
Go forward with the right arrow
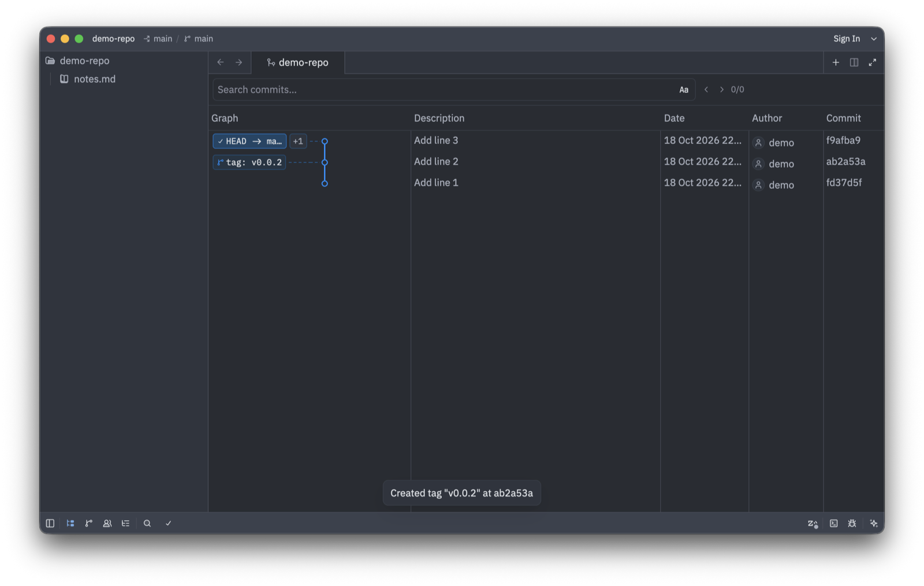coord(239,62)
